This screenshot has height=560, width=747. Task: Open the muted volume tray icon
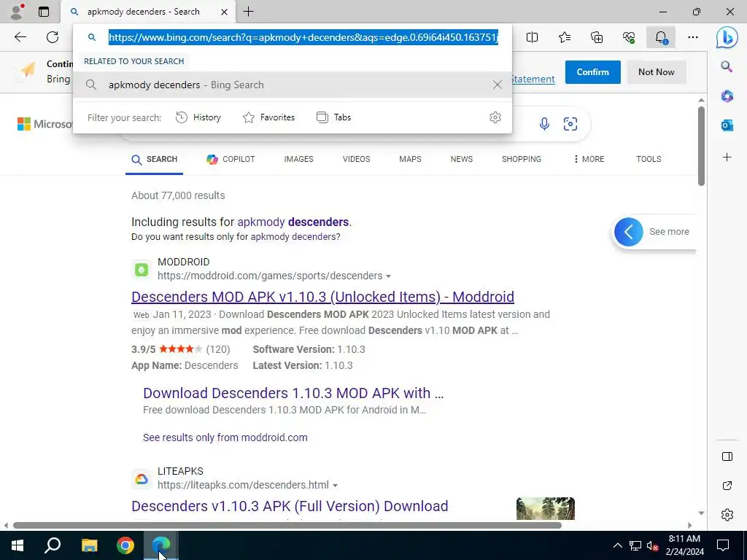point(652,545)
